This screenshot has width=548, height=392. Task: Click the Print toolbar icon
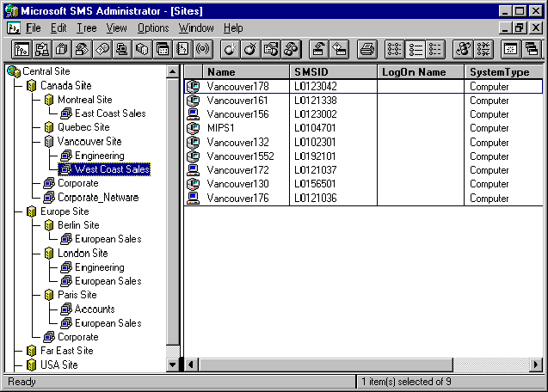[x=367, y=49]
